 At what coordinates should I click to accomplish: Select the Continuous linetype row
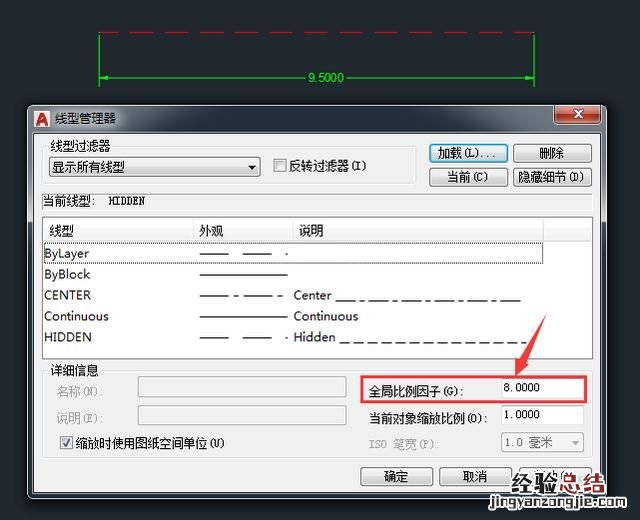tap(293, 316)
